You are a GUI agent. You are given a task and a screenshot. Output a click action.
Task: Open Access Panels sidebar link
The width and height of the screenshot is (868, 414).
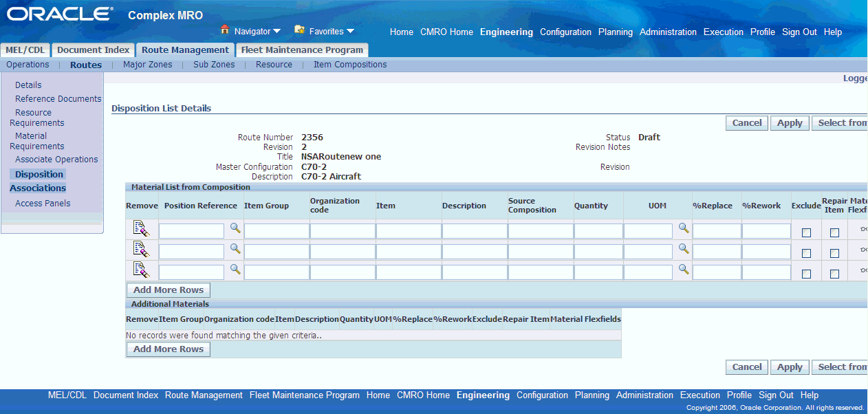click(43, 204)
